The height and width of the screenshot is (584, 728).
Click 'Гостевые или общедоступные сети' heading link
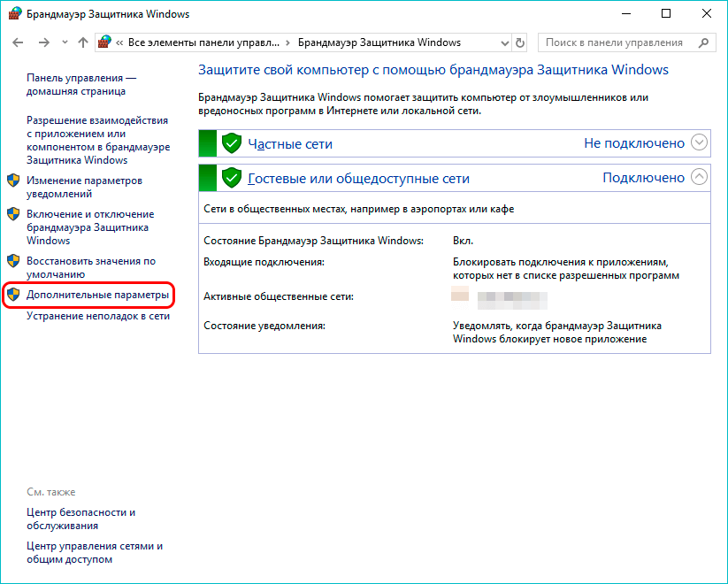[x=359, y=179]
